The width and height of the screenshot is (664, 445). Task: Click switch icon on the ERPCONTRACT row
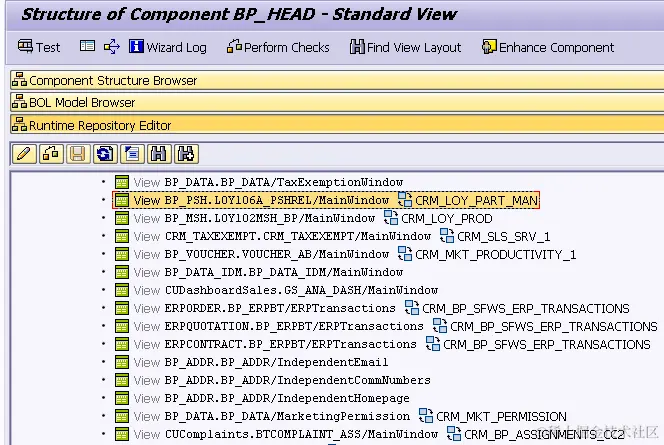433,343
